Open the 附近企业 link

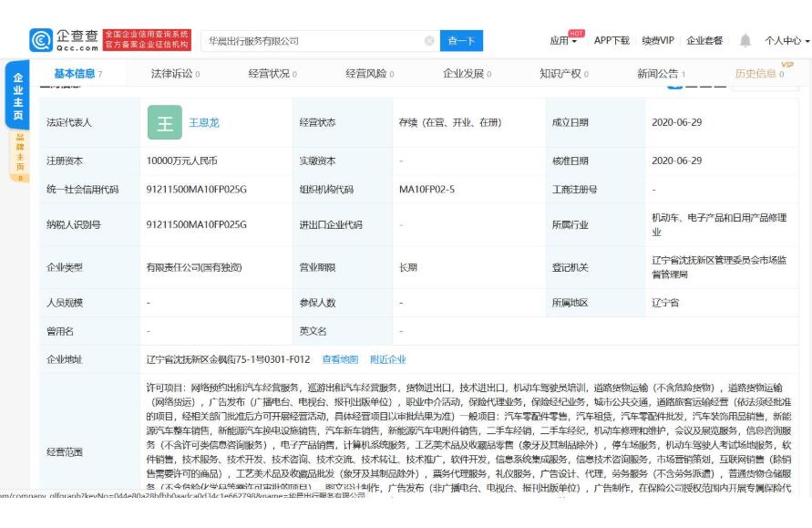[388, 359]
